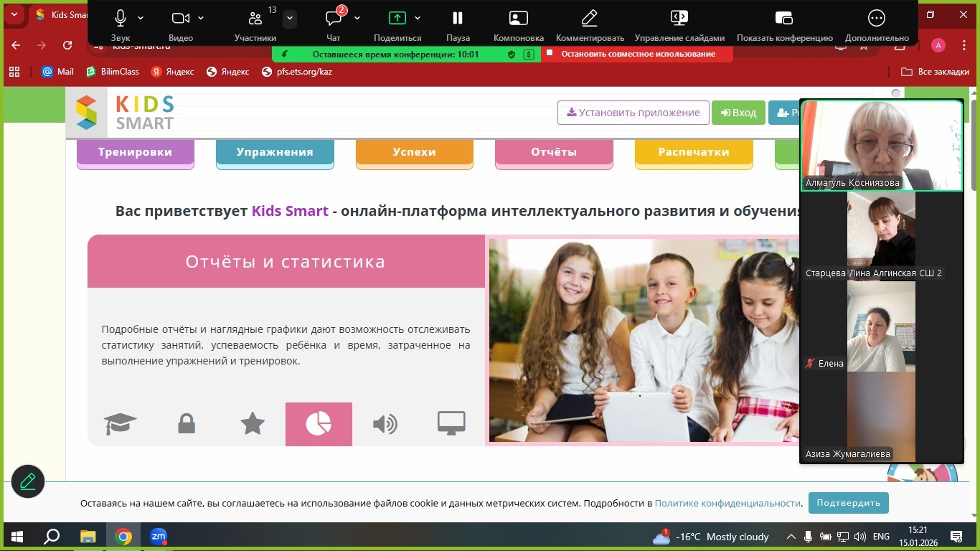Viewport: 980px width, 551px height.
Task: Click the star icon in the slider
Action: [x=253, y=424]
